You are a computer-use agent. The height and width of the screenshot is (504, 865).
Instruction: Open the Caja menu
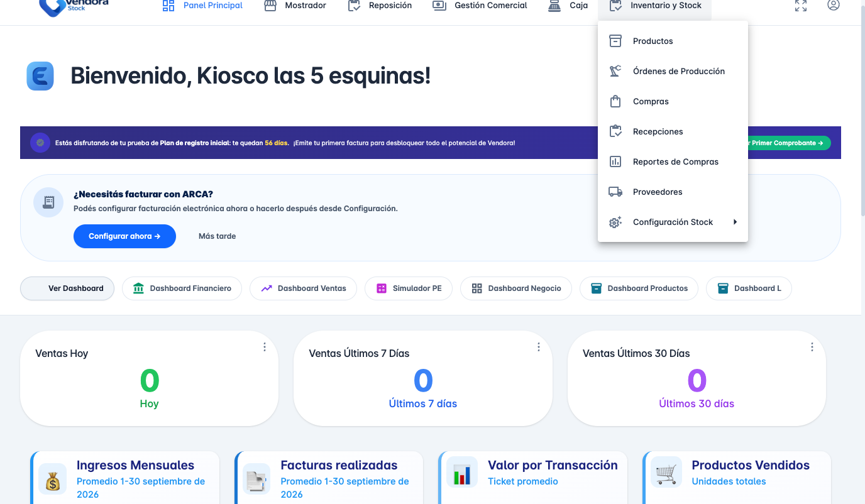tap(568, 6)
